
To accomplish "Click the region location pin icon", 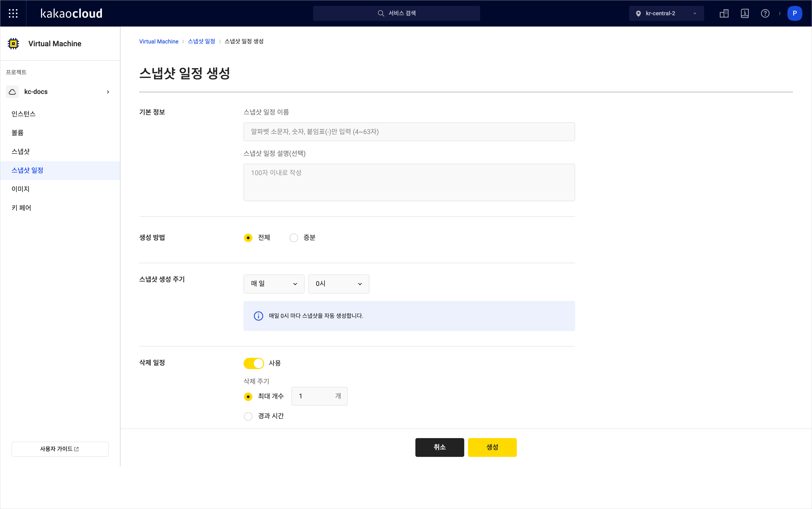I will pos(638,13).
